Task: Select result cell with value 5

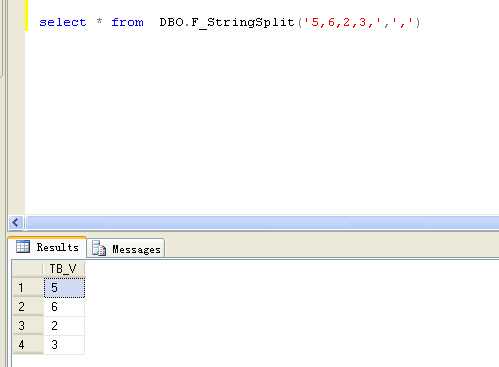Action: click(x=64, y=288)
